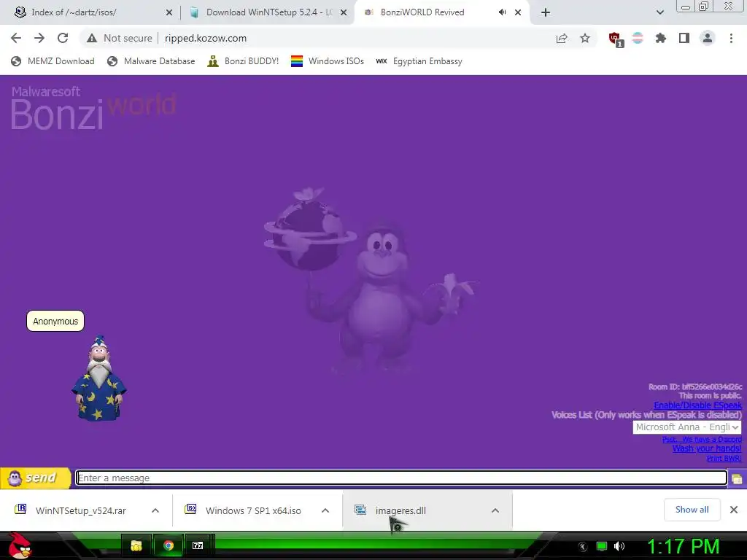The width and height of the screenshot is (747, 560).
Task: Click the Anonymous wizard character
Action: tap(99, 378)
